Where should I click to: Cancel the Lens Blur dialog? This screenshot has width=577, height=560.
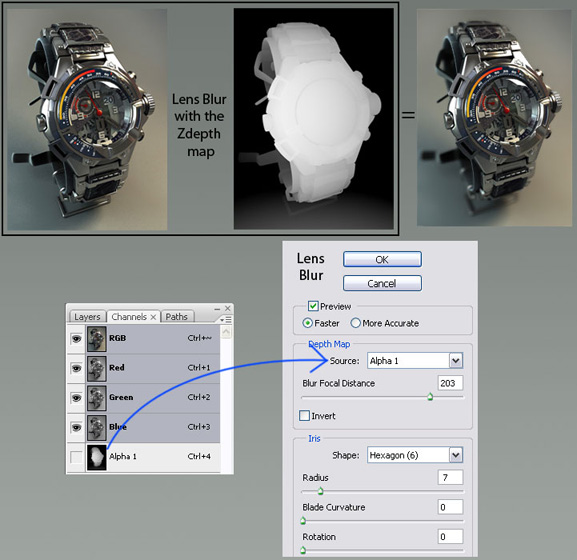coord(382,283)
